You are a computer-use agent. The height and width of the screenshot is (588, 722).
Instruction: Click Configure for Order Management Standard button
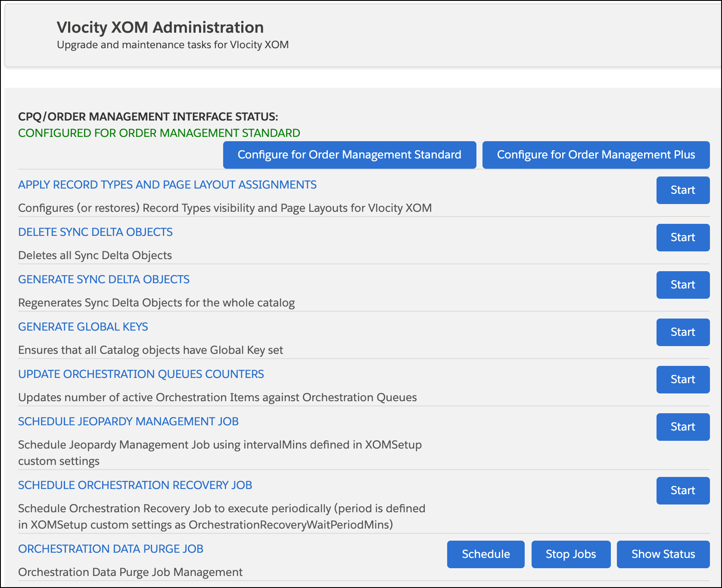coord(349,155)
